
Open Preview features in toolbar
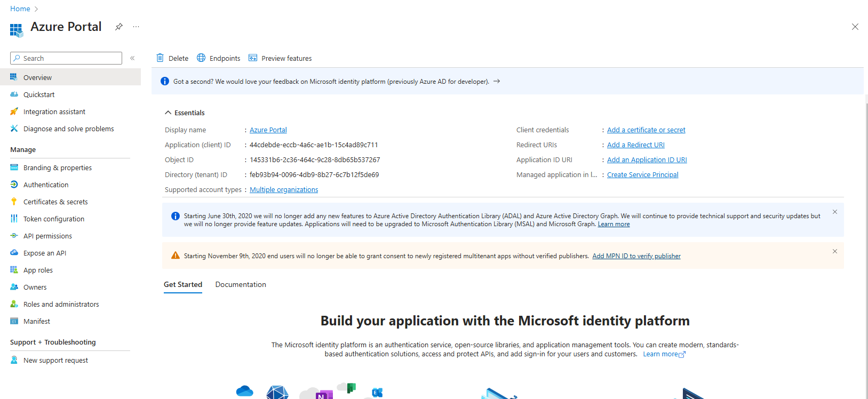(x=280, y=58)
